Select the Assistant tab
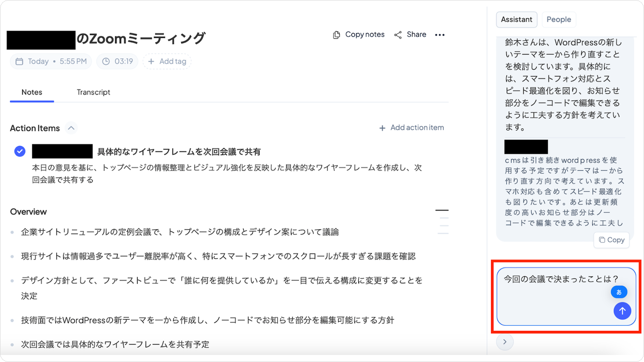The width and height of the screenshot is (644, 362). 517,20
